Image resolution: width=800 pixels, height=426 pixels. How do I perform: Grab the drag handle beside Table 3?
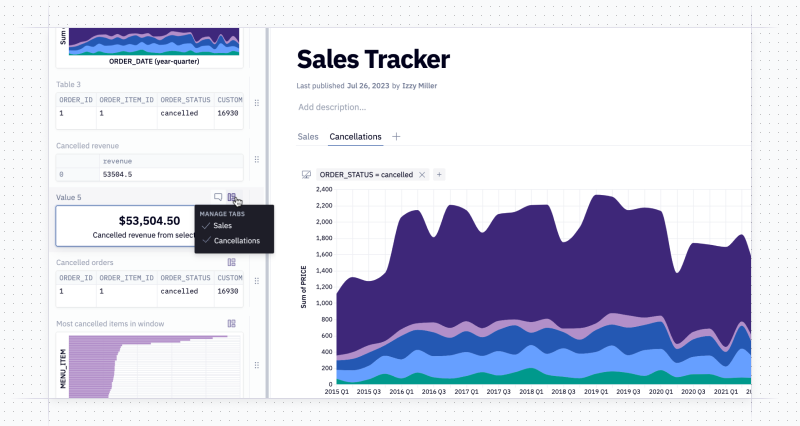coord(257,103)
